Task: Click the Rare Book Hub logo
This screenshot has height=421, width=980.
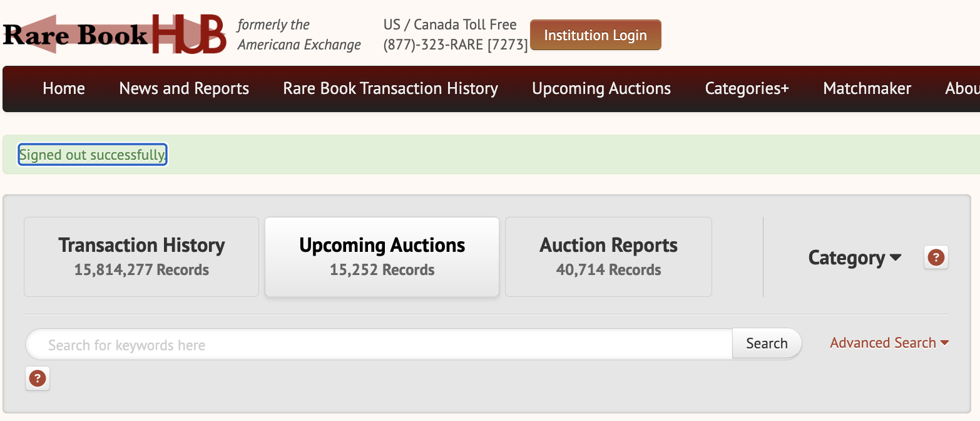Action: point(115,35)
